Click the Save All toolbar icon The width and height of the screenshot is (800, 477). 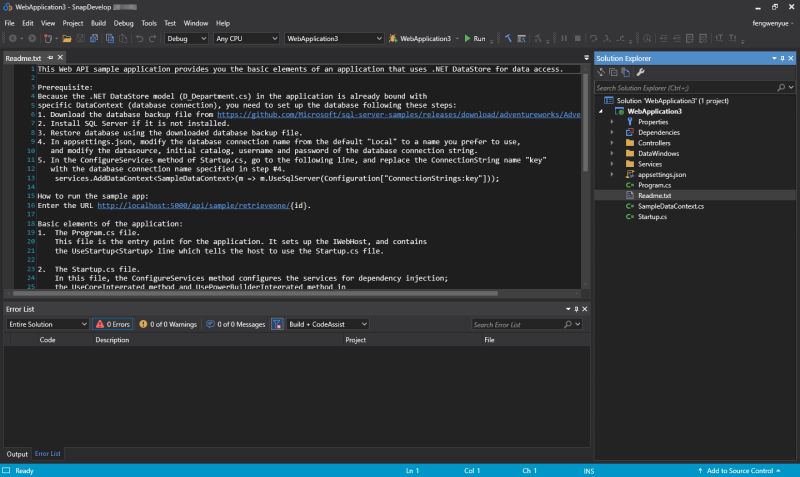94,38
